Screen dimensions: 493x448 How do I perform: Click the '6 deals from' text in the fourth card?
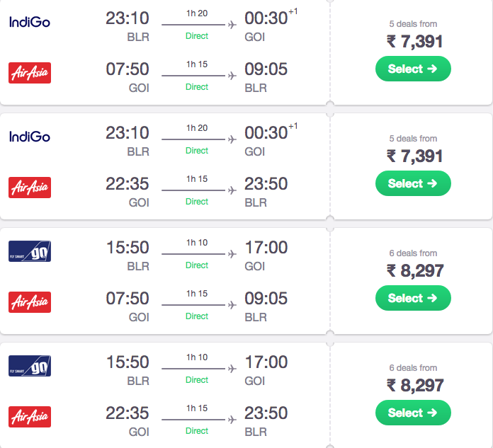pos(413,368)
